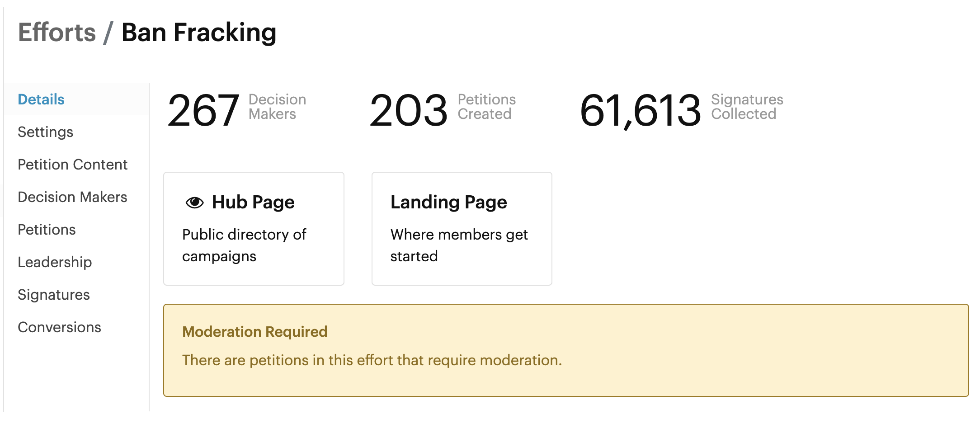Click Where members get started description
Image resolution: width=980 pixels, height=443 pixels.
(x=459, y=245)
